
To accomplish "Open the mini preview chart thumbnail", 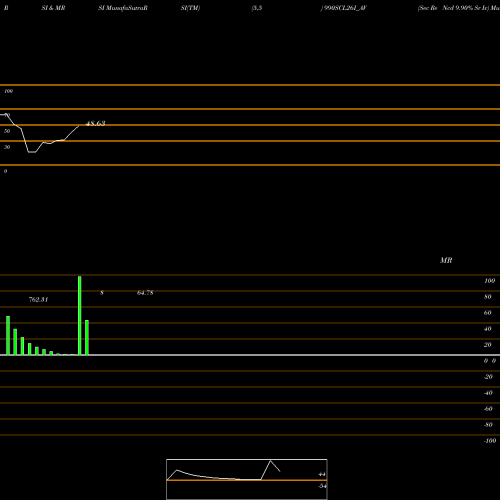I will (247, 479).
